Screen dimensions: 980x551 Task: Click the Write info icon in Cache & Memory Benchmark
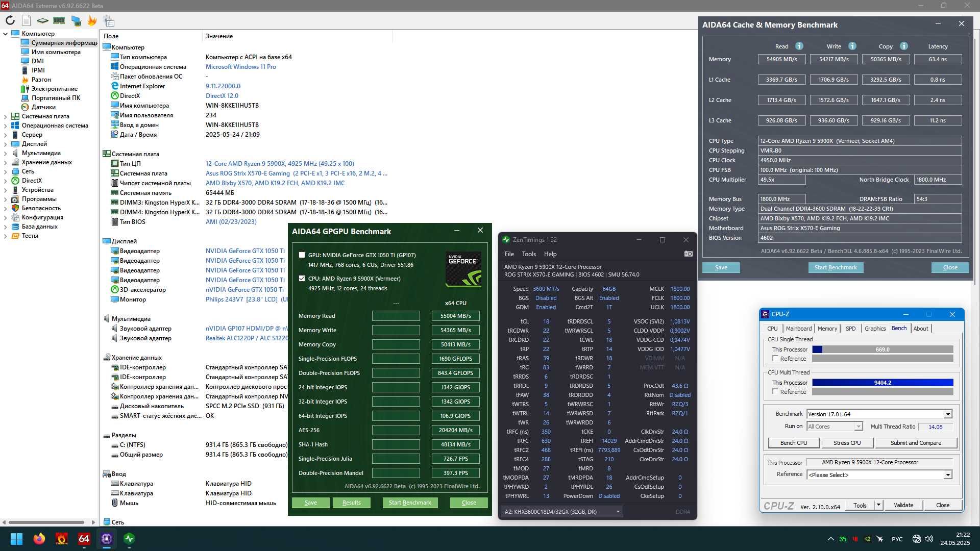(852, 46)
